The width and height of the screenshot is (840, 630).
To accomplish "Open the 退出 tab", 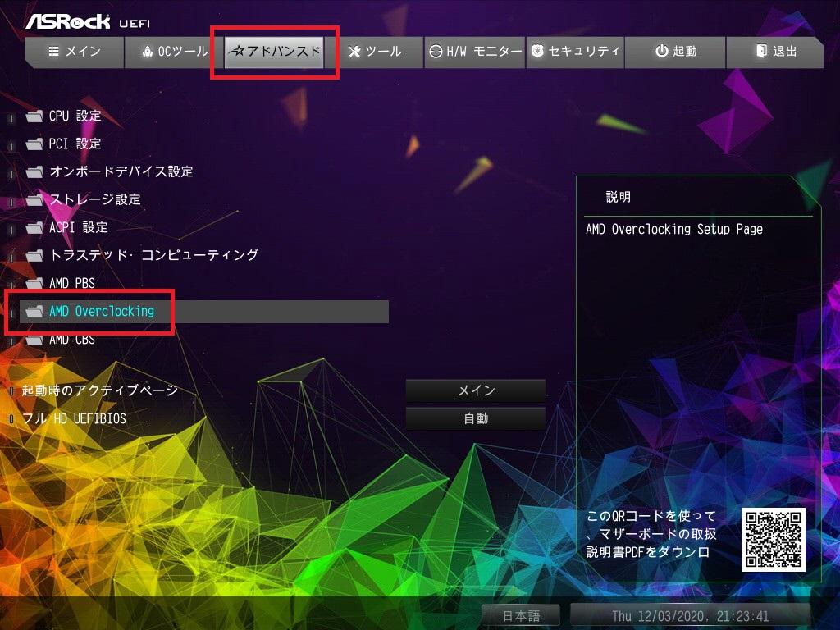I will point(775,52).
